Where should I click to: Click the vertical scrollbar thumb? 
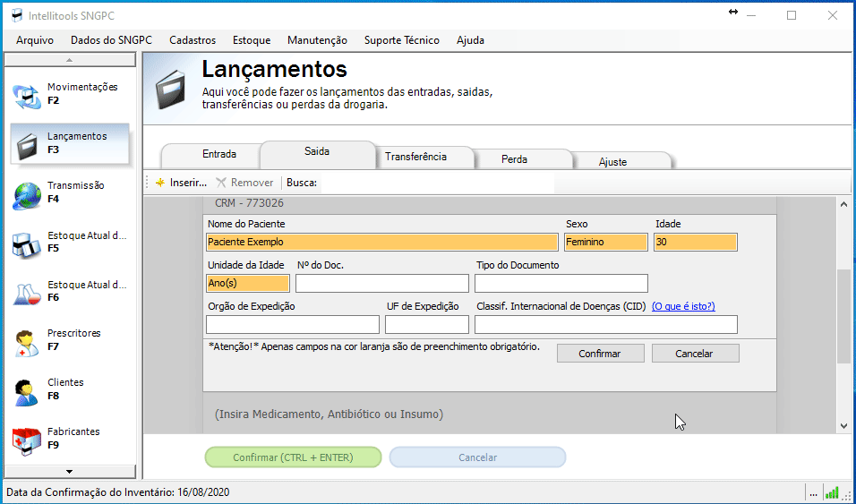pos(844,317)
